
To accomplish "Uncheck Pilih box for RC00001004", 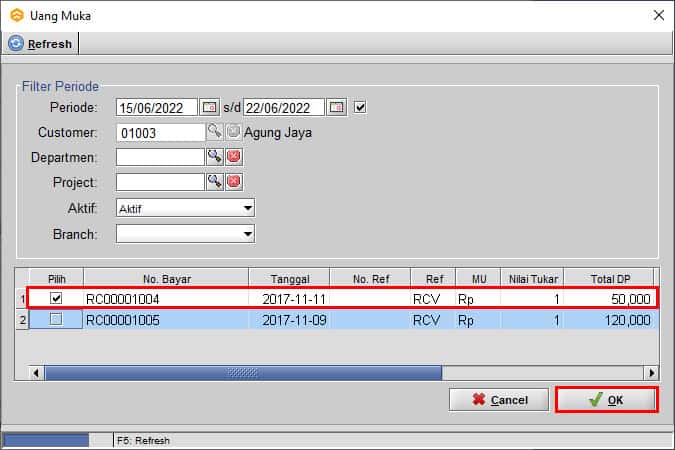I will [x=56, y=298].
